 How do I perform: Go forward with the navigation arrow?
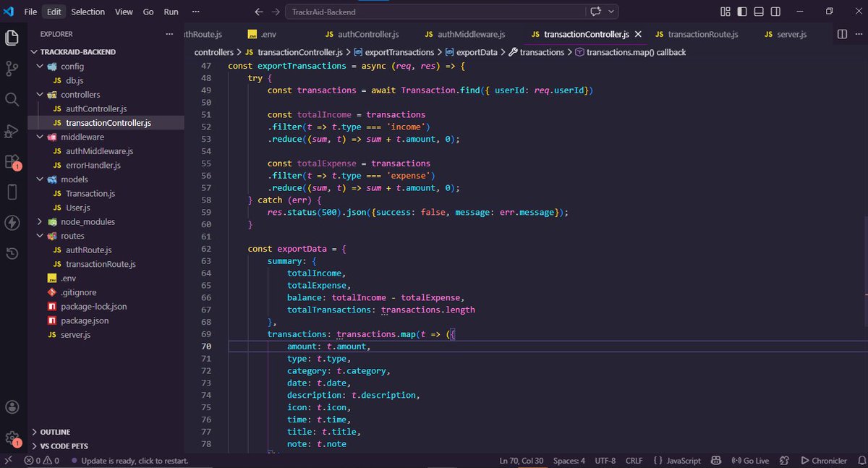275,12
